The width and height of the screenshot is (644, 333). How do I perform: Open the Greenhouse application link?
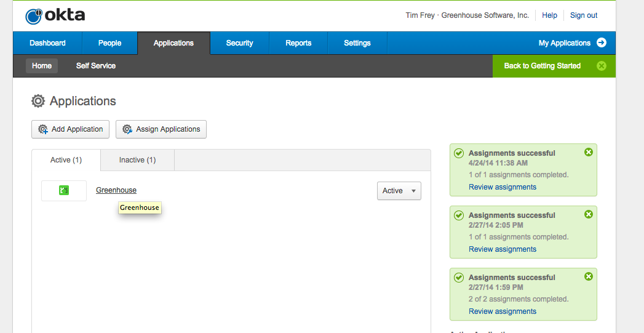click(116, 190)
